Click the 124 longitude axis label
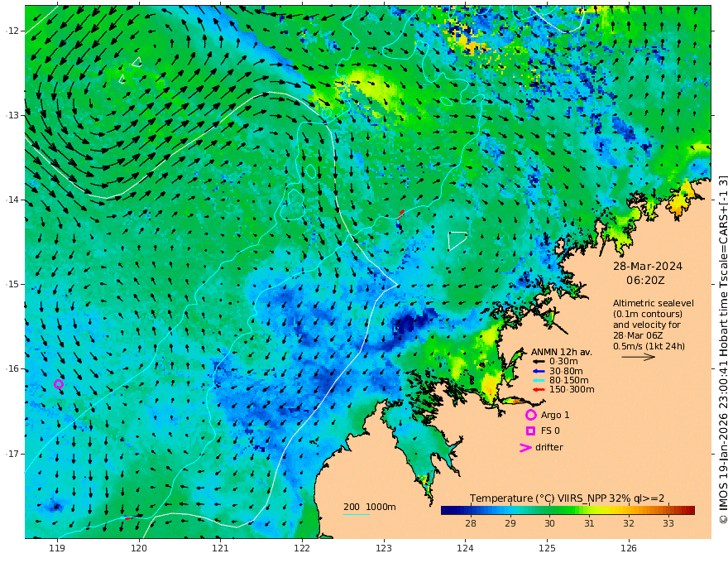The image size is (728, 563). tap(465, 548)
